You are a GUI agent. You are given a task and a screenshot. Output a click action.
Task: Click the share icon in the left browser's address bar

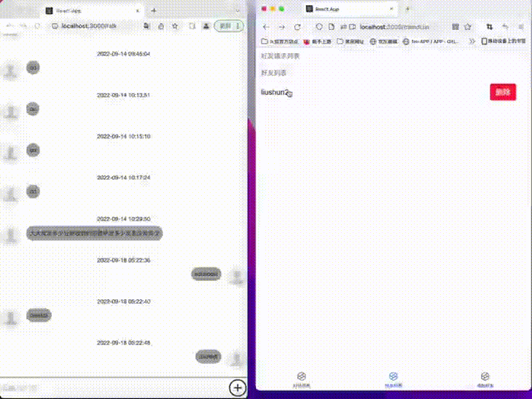point(161,26)
